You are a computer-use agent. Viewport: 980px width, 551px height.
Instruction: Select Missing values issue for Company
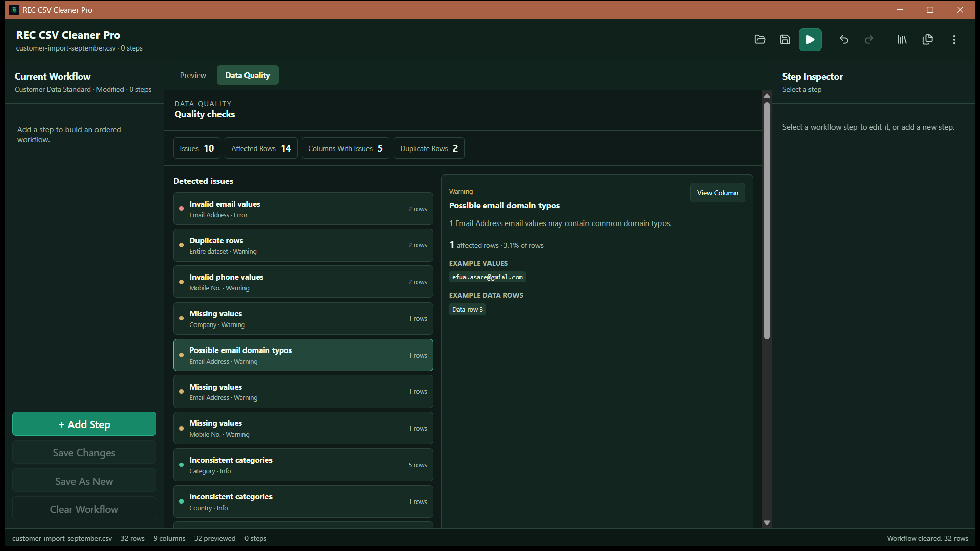[303, 319]
